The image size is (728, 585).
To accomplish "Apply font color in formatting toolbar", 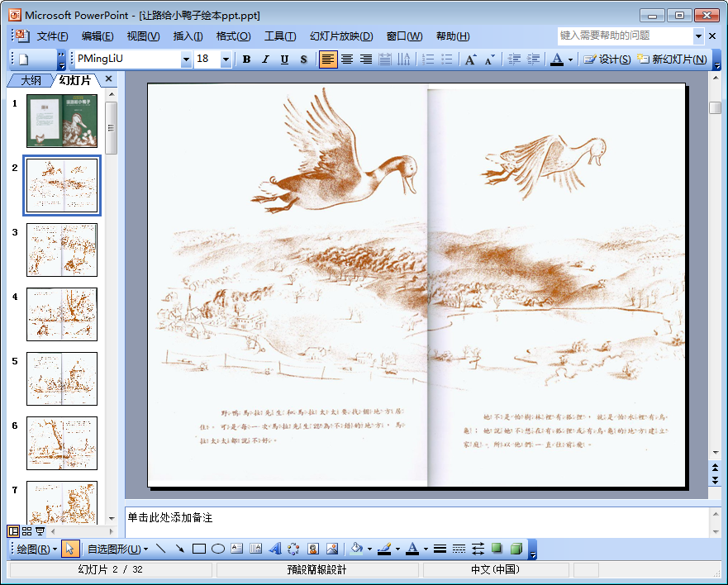I will coord(557,59).
